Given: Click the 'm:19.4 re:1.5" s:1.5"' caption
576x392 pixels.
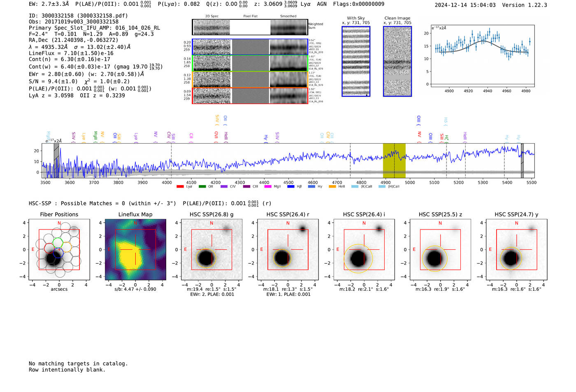Looking at the screenshot, I should (x=211, y=289).
